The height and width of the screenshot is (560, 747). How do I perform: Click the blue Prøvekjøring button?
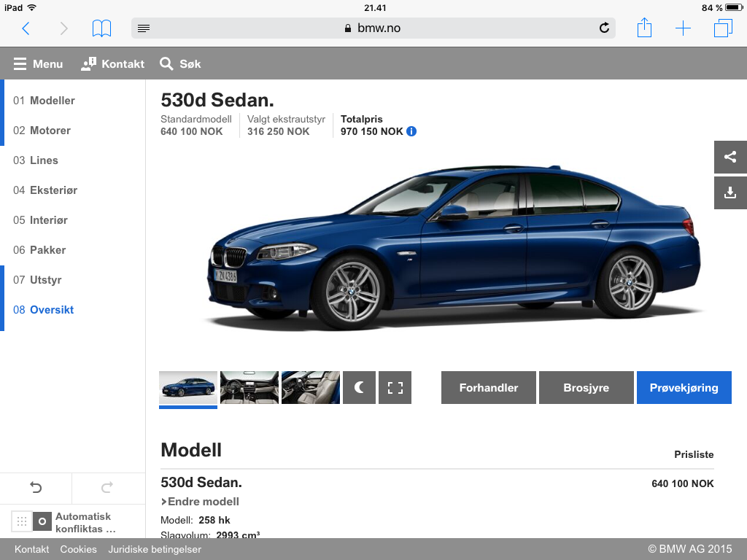point(684,388)
